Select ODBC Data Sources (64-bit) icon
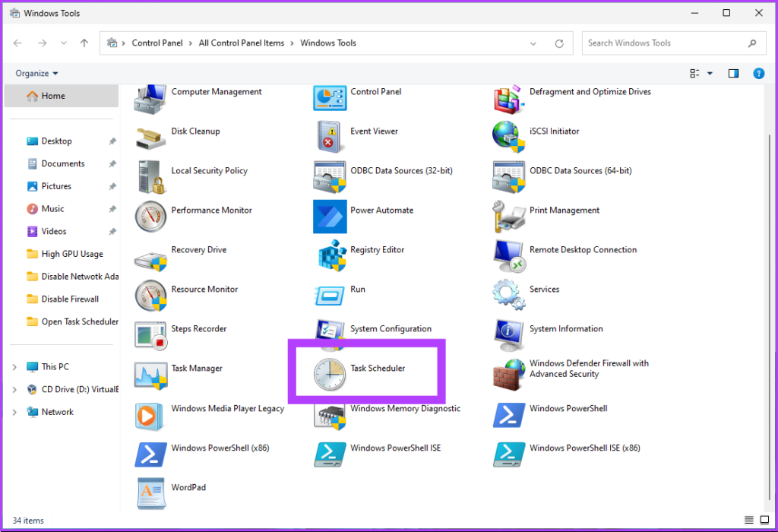The image size is (778, 532). [508, 176]
